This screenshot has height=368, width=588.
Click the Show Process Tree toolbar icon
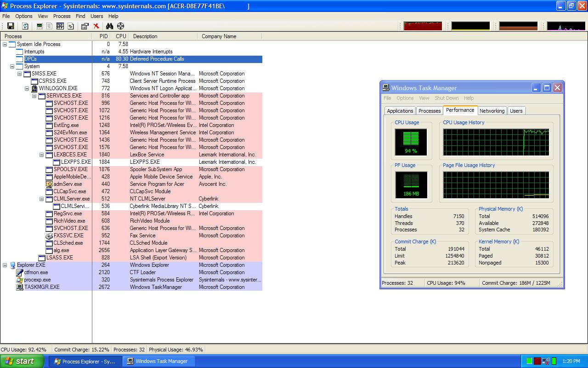click(50, 26)
